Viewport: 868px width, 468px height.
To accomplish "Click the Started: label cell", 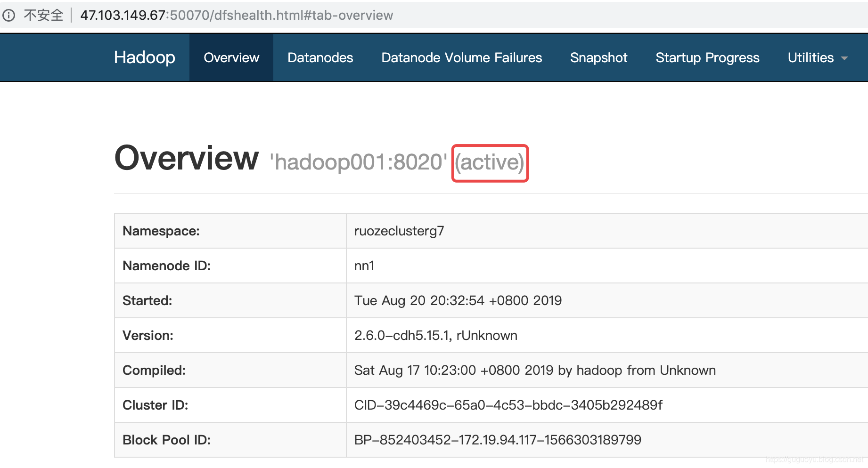I will coord(230,301).
